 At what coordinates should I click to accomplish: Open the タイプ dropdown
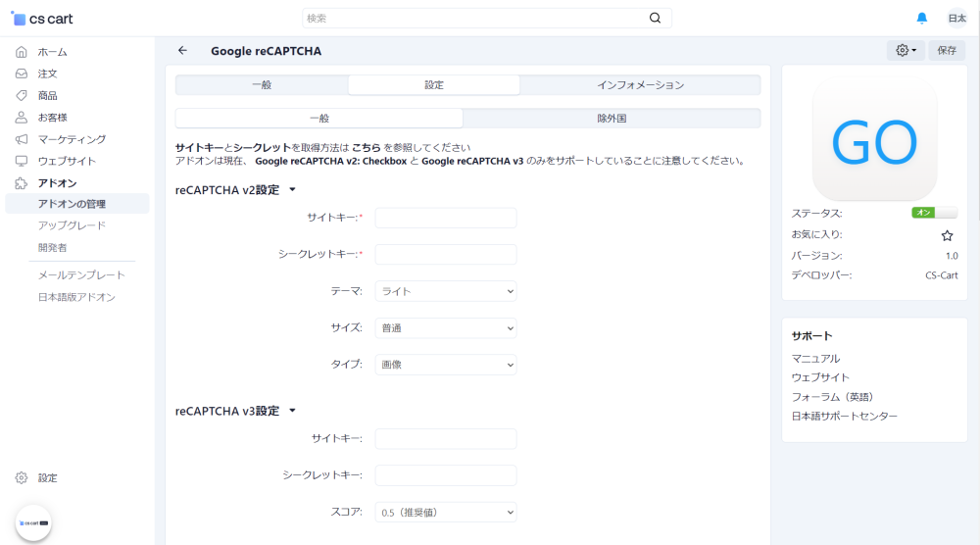pos(446,365)
